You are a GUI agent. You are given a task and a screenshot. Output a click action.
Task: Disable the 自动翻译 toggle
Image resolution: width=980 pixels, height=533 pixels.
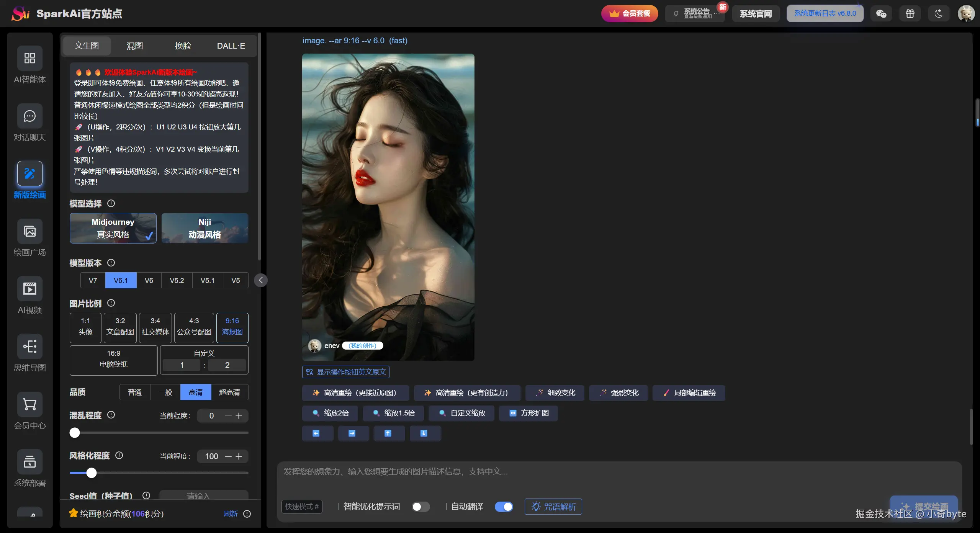[504, 507]
